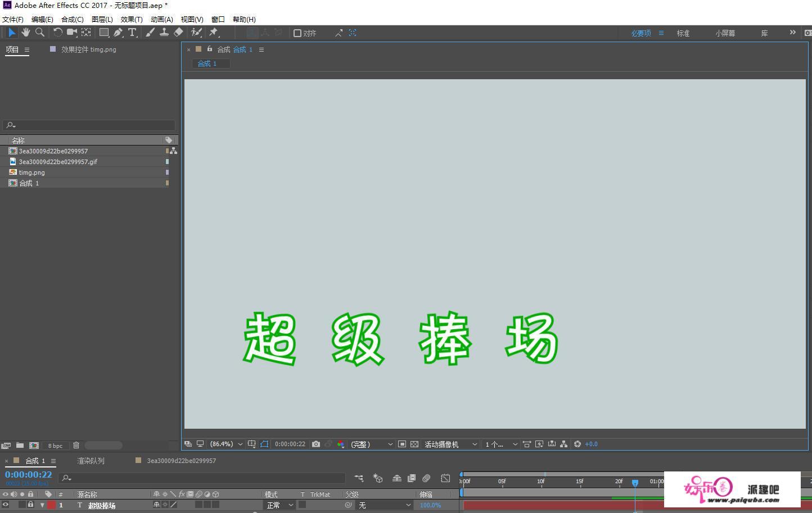The image size is (812, 513).
Task: Open the magnification 86.4% dropdown
Action: (226, 444)
